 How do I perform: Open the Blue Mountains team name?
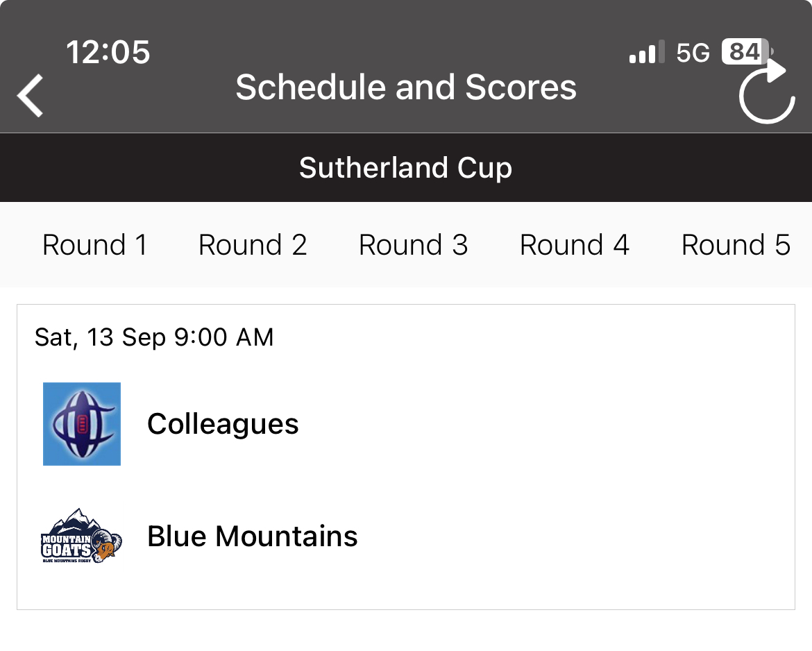pos(252,536)
